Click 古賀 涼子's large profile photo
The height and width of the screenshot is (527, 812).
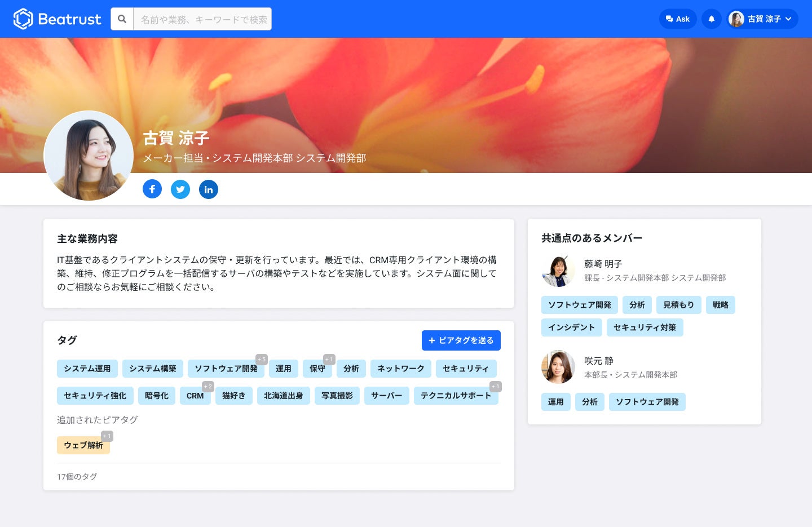click(x=89, y=156)
